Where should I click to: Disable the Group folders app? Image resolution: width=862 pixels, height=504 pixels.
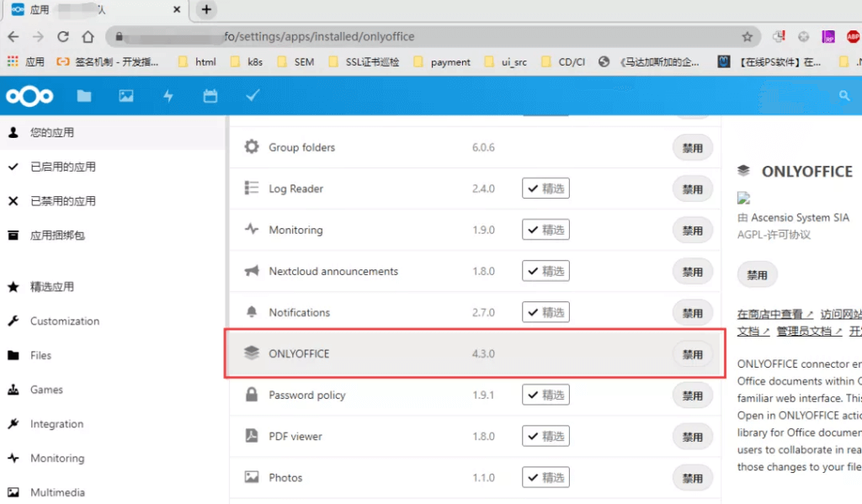point(693,148)
